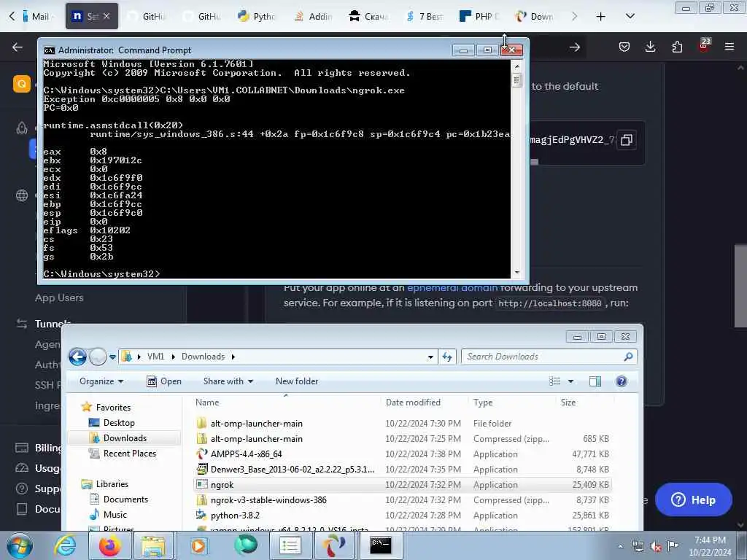Image resolution: width=747 pixels, height=560 pixels.
Task: Open Billing in ngrok sidebar
Action: point(48,448)
